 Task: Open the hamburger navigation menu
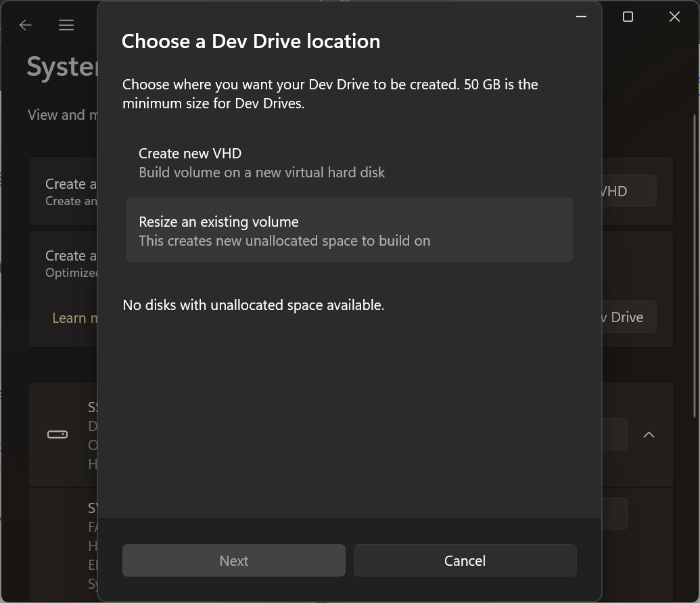(66, 24)
